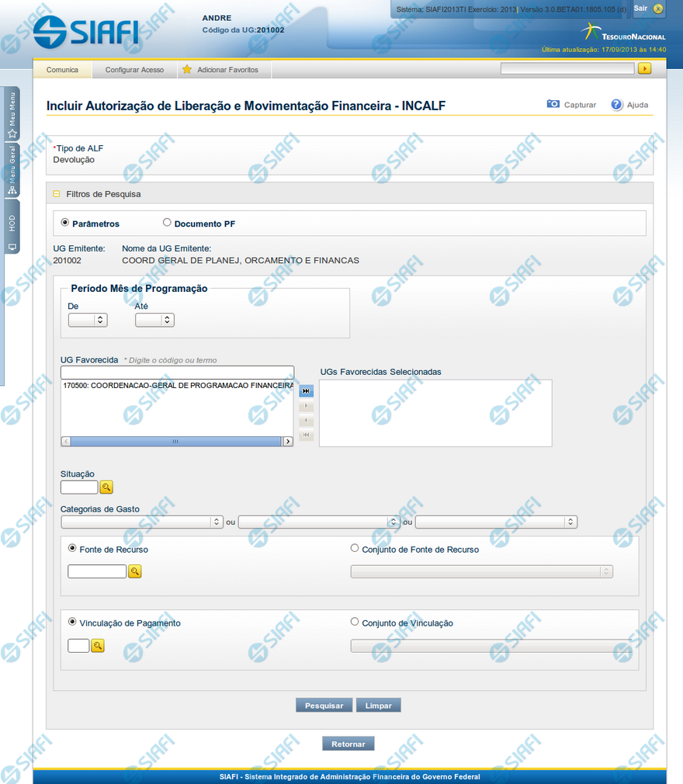The height and width of the screenshot is (784, 683).
Task: Click the yellow search go arrow
Action: tap(644, 69)
